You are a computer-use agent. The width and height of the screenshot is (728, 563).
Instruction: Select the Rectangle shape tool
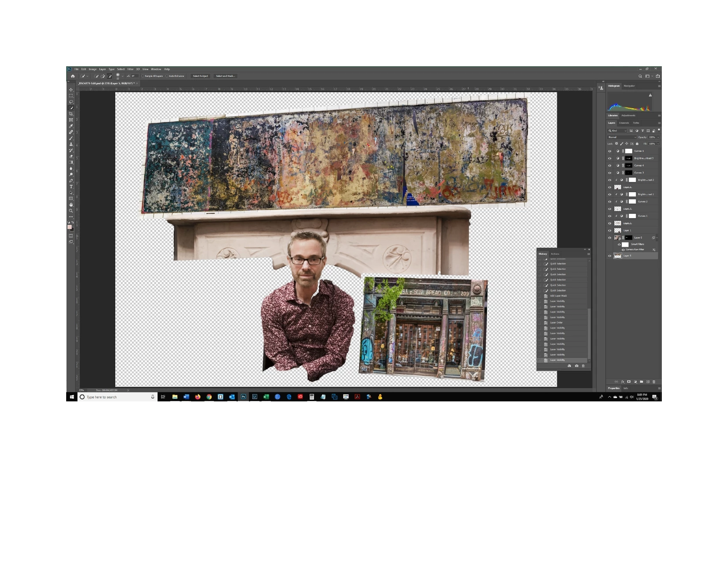[x=71, y=198]
